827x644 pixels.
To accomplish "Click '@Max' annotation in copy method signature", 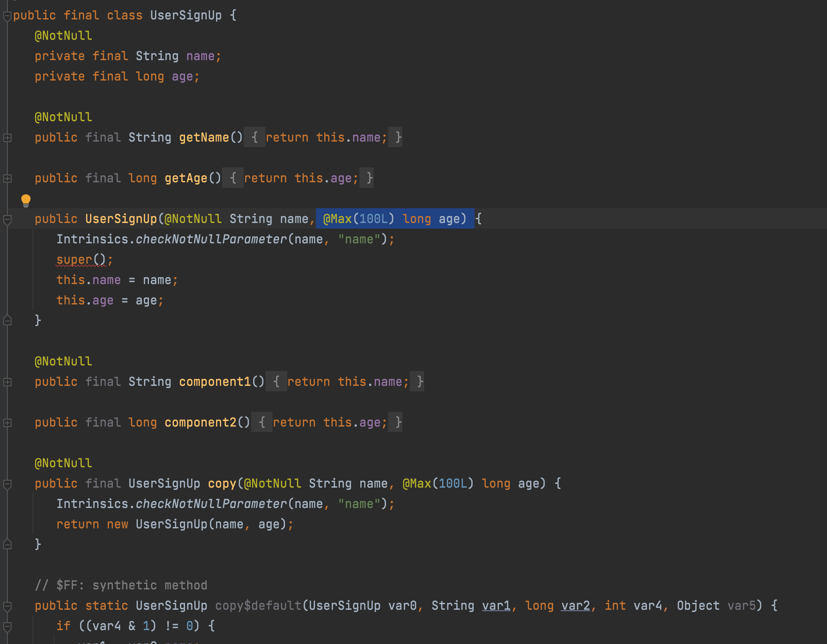I will [417, 483].
